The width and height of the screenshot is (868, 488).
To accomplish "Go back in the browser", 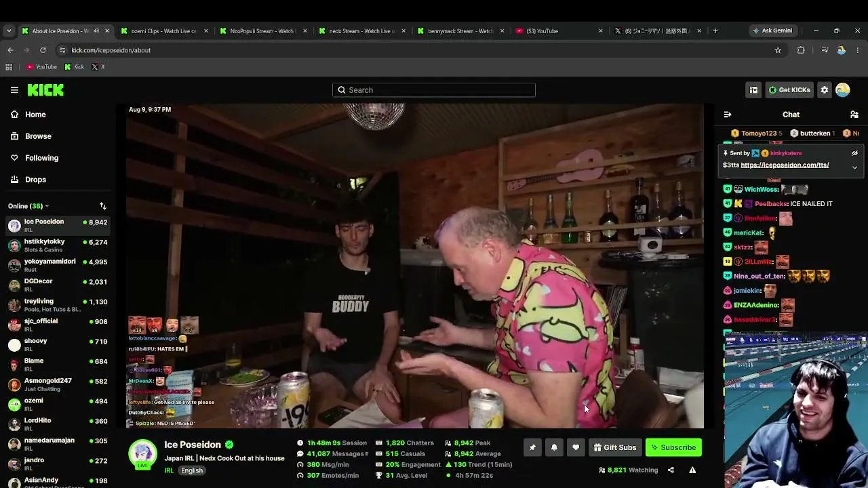I will (x=10, y=50).
